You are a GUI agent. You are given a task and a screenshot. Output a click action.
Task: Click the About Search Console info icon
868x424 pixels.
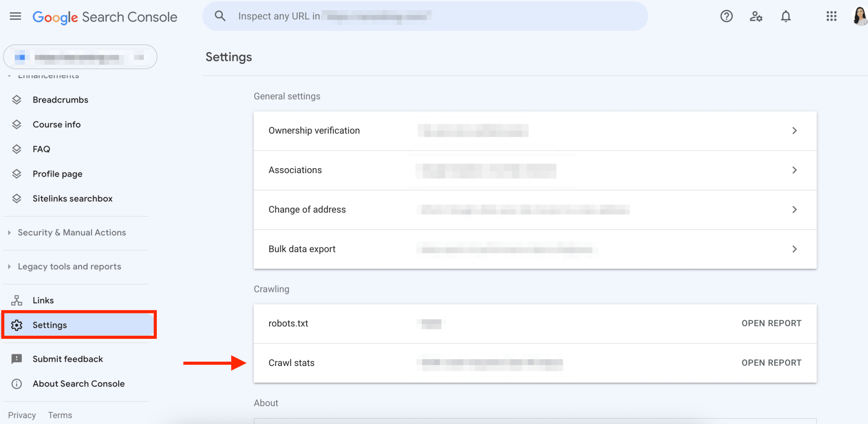(17, 384)
